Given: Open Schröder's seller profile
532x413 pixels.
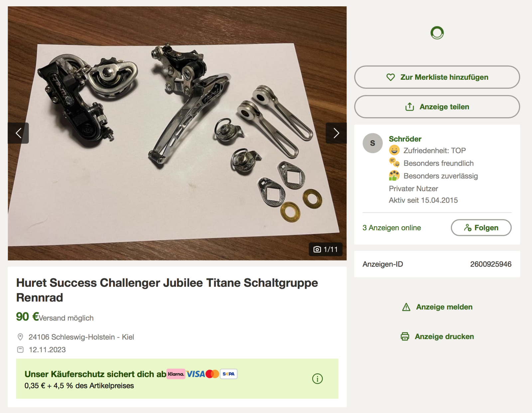Looking at the screenshot, I should [x=405, y=139].
